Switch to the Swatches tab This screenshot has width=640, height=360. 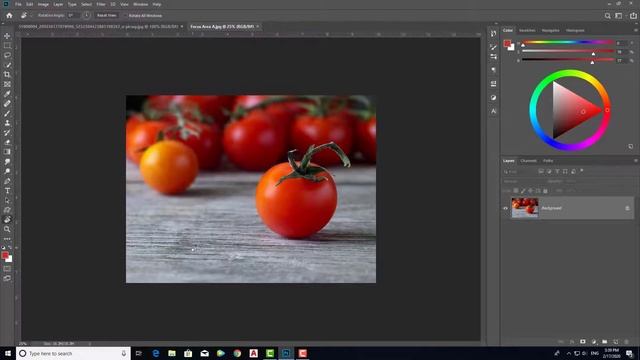point(527,30)
